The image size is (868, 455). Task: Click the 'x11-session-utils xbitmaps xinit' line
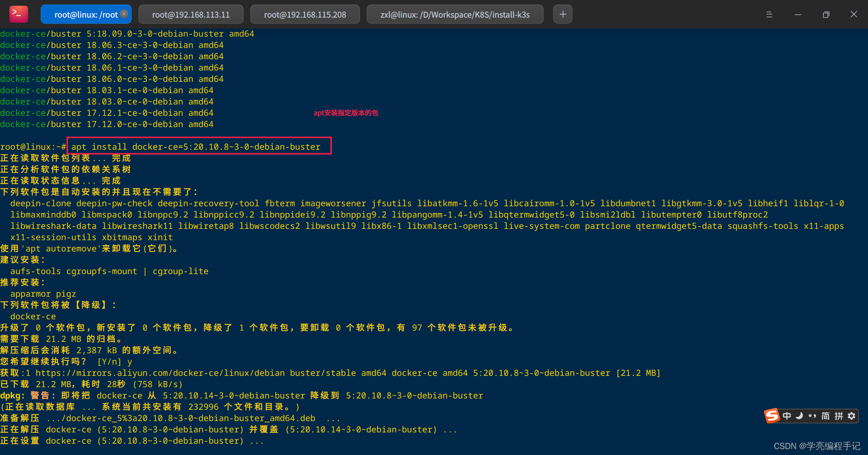91,237
